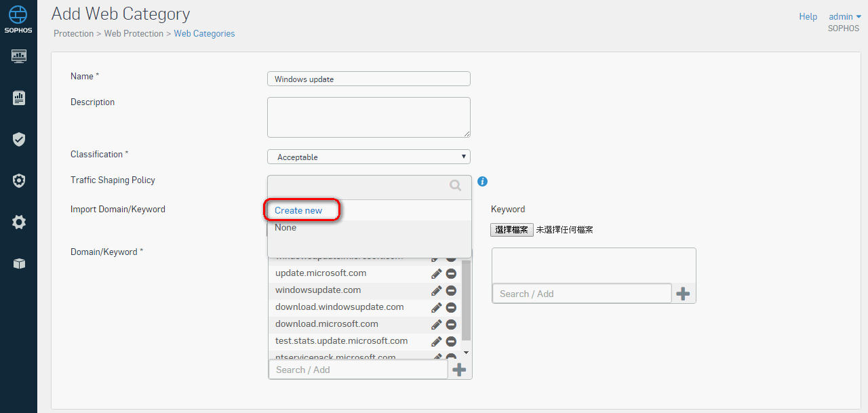This screenshot has height=413, width=868.
Task: Edit download.windowsupdate.com with pencil icon
Action: tap(437, 307)
